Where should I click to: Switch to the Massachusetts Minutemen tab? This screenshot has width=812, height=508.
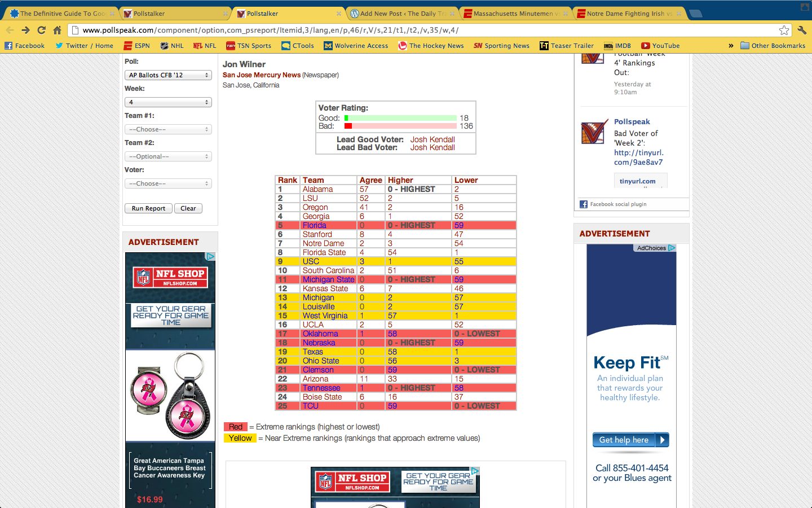514,14
